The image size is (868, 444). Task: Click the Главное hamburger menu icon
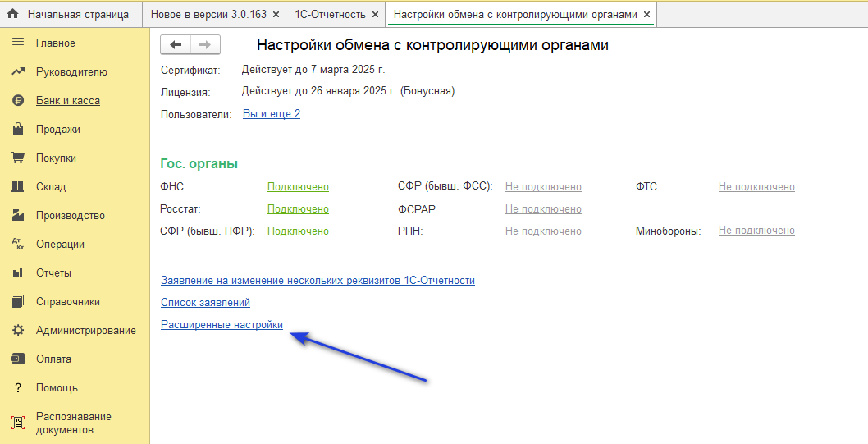(x=17, y=43)
